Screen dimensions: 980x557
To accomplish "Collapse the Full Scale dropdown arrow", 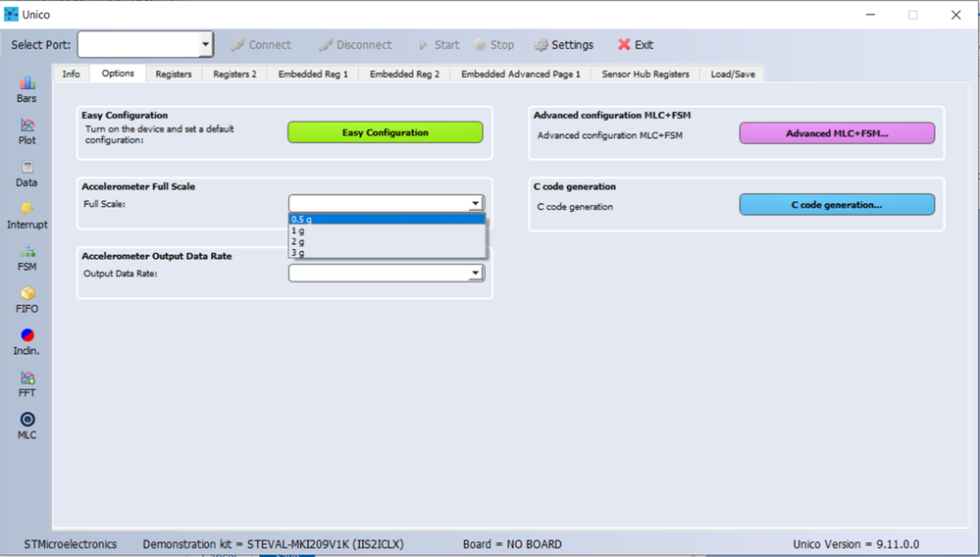I will [x=476, y=204].
